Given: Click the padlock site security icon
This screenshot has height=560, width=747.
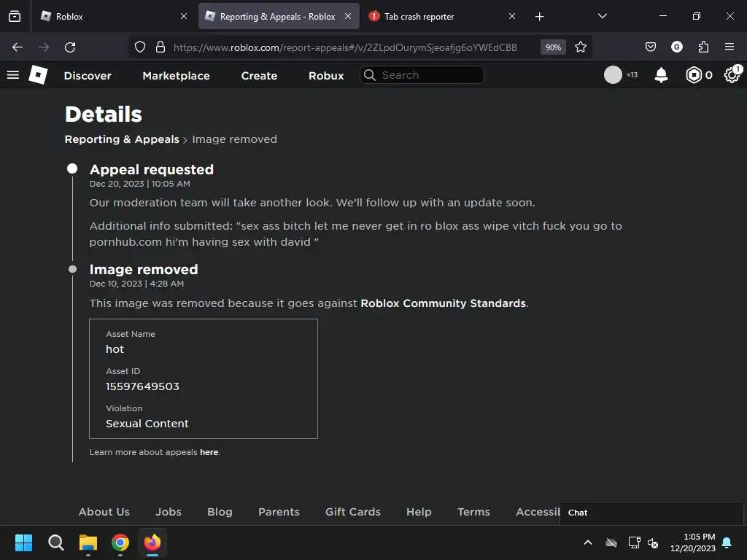Looking at the screenshot, I should (x=160, y=47).
